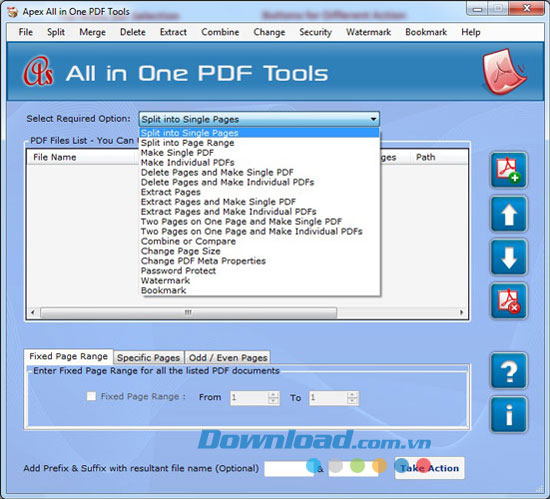Image resolution: width=550 pixels, height=499 pixels.
Task: Open the Split menu
Action: tap(56, 32)
